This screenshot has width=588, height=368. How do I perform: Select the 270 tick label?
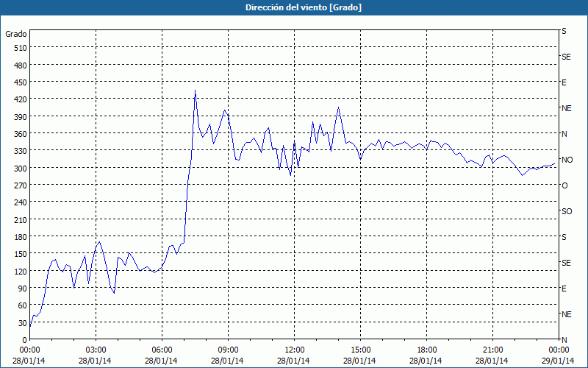tap(21, 185)
